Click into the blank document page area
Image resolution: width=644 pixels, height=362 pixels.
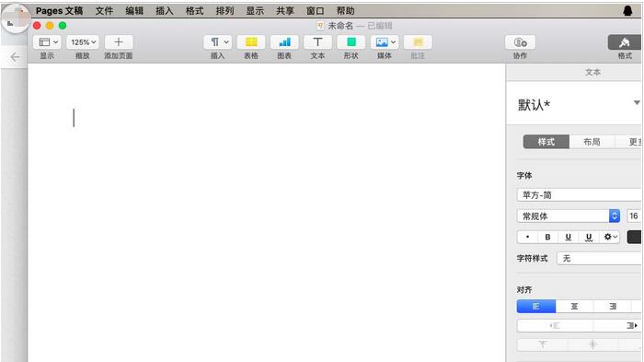tap(267, 214)
